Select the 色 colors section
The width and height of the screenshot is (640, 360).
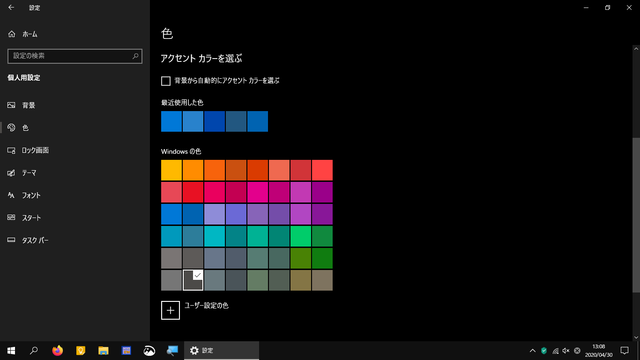click(x=75, y=128)
